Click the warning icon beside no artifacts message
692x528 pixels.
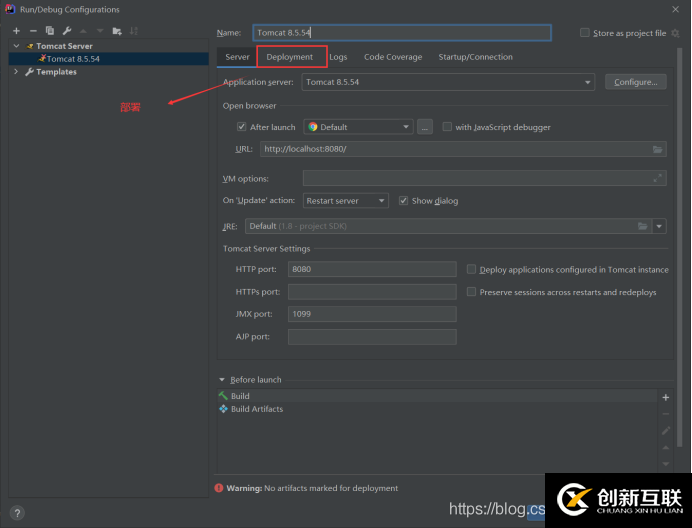219,488
